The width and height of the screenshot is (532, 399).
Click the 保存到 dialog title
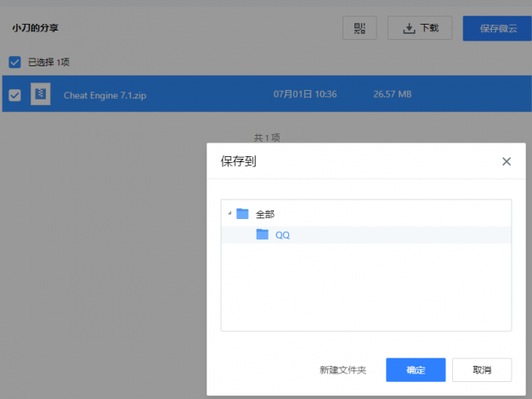click(x=238, y=161)
